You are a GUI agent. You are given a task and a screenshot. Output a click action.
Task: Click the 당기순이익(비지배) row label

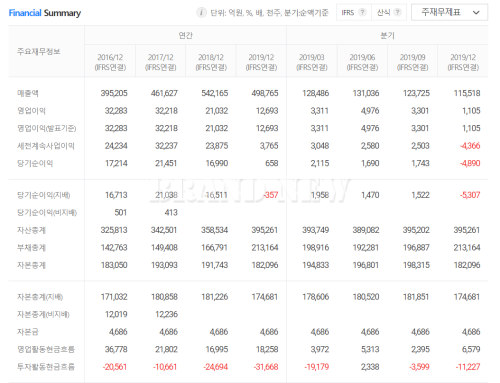click(x=47, y=212)
